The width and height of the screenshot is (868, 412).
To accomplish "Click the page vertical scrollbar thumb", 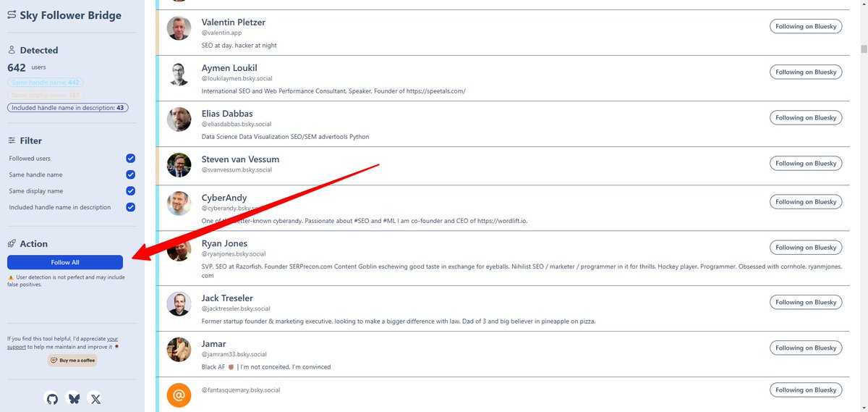I will 864,49.
